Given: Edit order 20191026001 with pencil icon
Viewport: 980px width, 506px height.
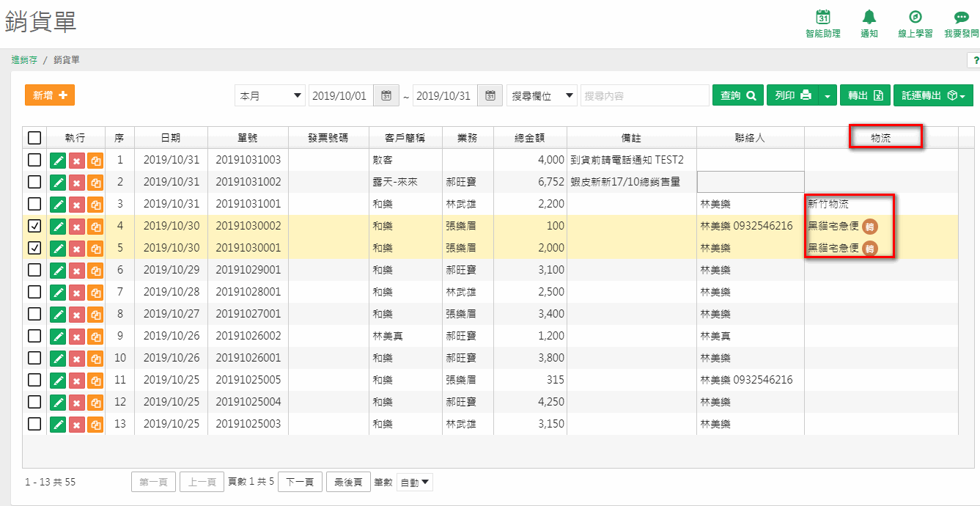Looking at the screenshot, I should [x=59, y=358].
